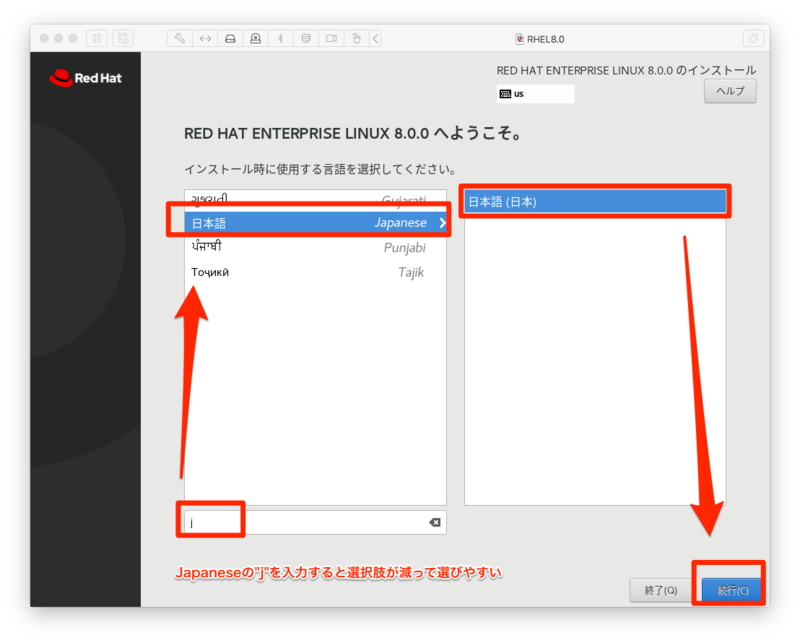Collapse the device toolbar with chevron

[x=376, y=38]
